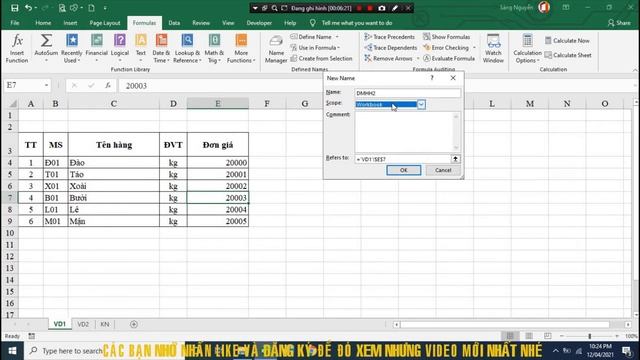
Task: Open Use in Formula dropdown
Action: pyautogui.click(x=315, y=48)
